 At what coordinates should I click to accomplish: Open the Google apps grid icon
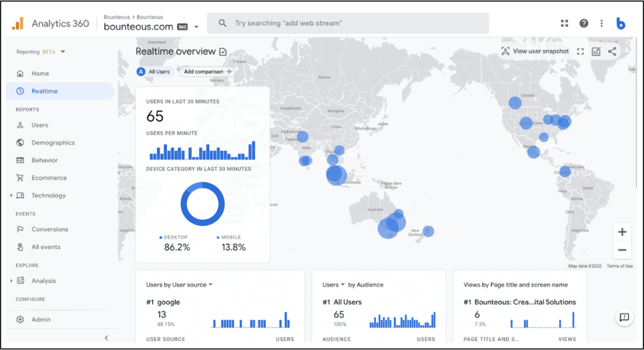pyautogui.click(x=564, y=23)
